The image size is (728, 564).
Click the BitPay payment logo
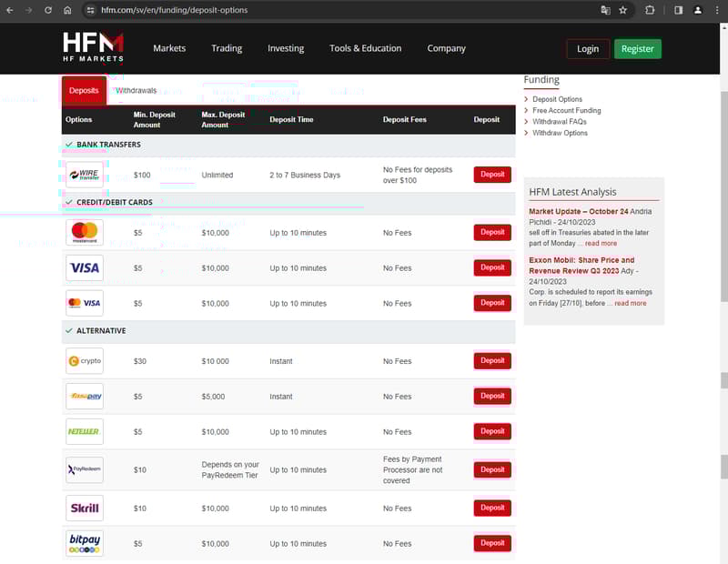[85, 544]
